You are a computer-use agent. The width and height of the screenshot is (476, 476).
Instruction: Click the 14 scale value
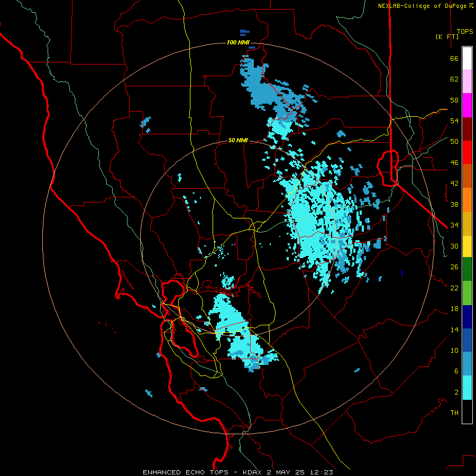[454, 329]
